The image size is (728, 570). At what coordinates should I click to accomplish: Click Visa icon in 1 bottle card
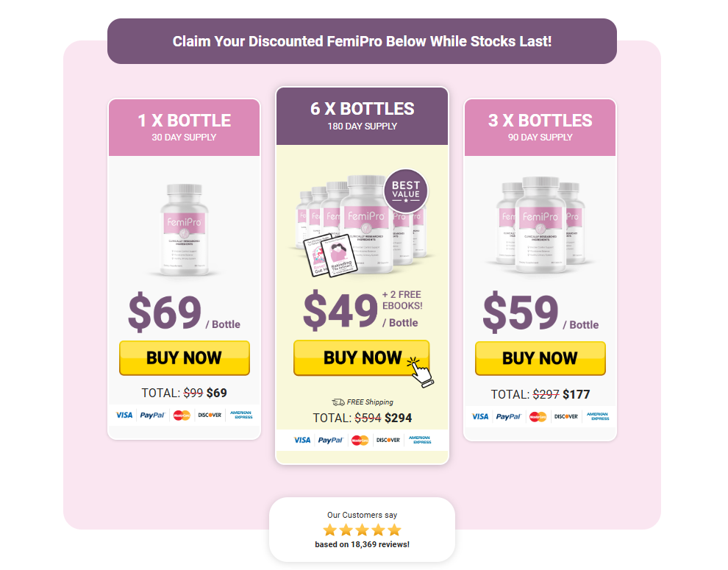[124, 415]
